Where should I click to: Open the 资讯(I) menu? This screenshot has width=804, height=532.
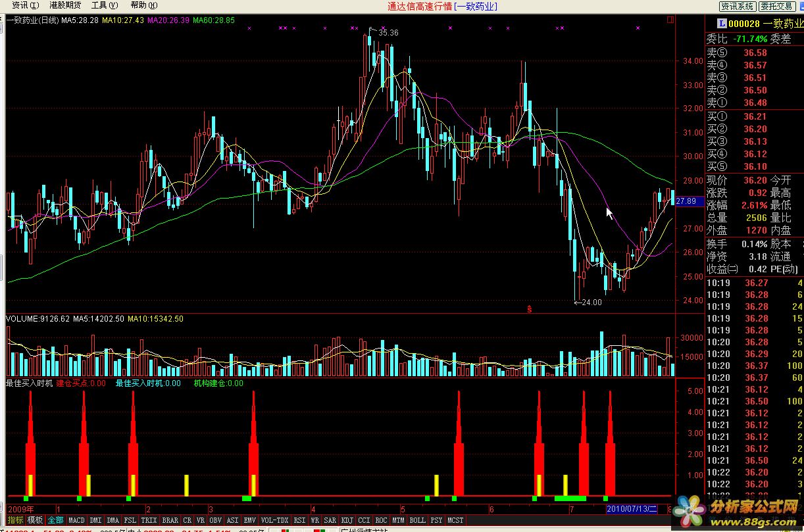25,5
